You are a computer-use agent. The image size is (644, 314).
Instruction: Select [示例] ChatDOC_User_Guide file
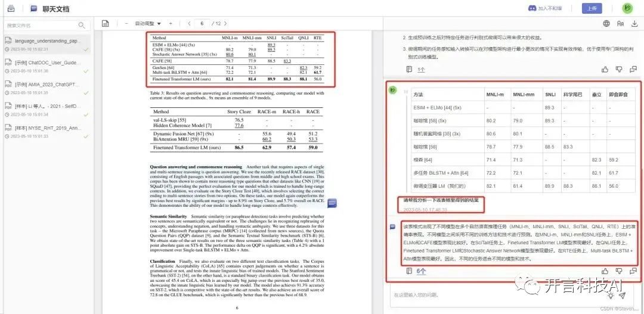tap(47, 67)
